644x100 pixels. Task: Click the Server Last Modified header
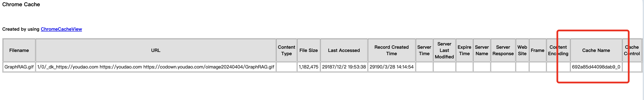444,50
